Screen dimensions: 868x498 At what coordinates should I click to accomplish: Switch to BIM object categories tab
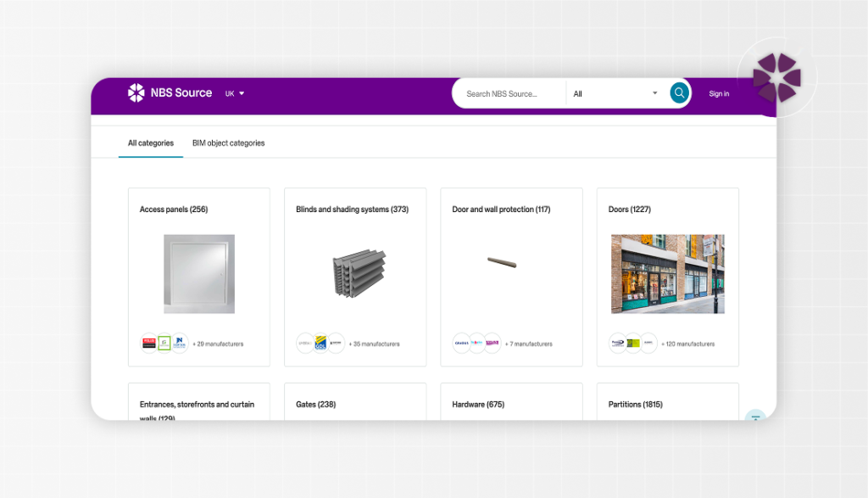(228, 143)
